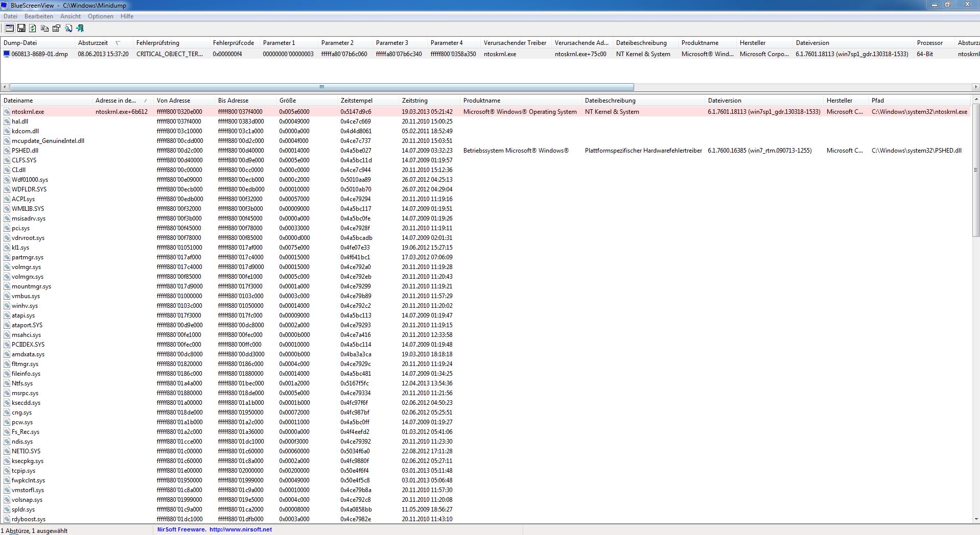Select the mountmgr.sys row
980x535 pixels.
point(486,286)
